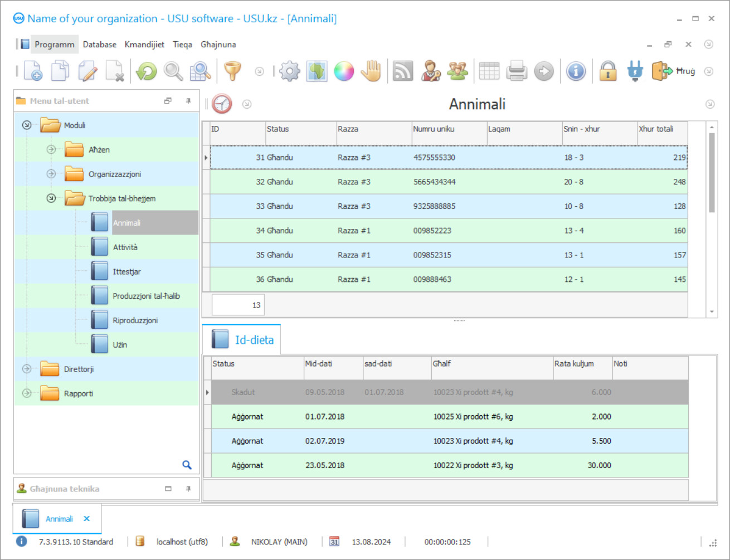This screenshot has width=730, height=560.
Task: Click the calendar icon in status bar
Action: pyautogui.click(x=334, y=542)
